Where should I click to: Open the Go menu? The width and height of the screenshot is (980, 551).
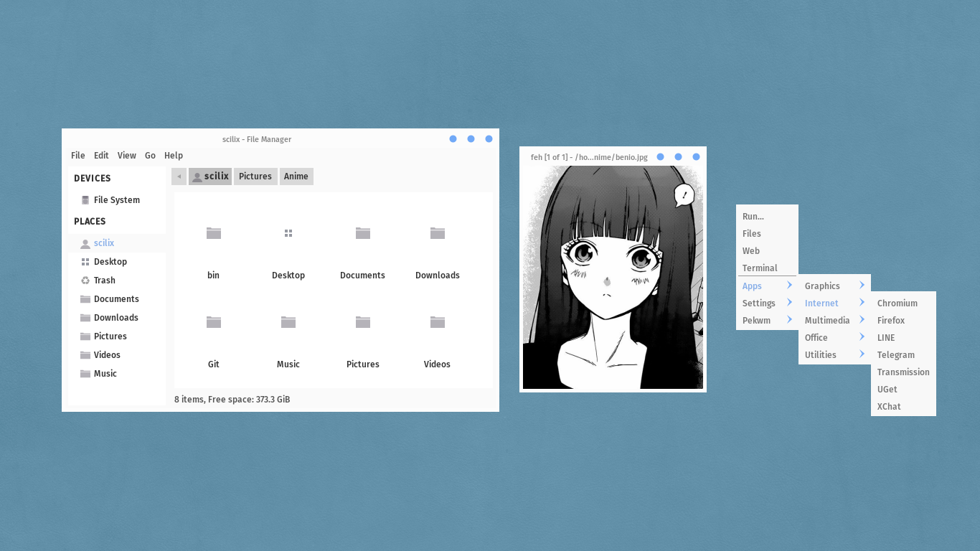pos(150,156)
